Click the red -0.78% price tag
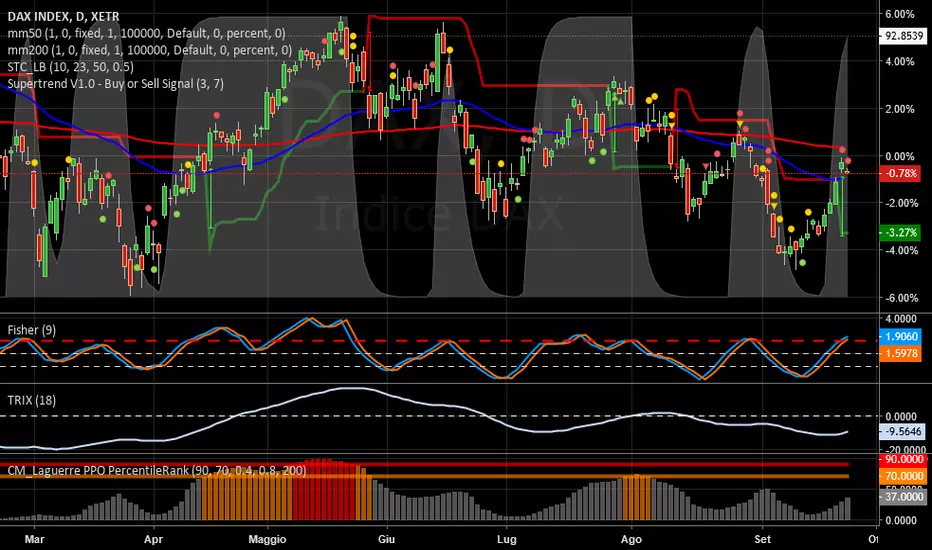The height and width of the screenshot is (550, 932). click(900, 174)
